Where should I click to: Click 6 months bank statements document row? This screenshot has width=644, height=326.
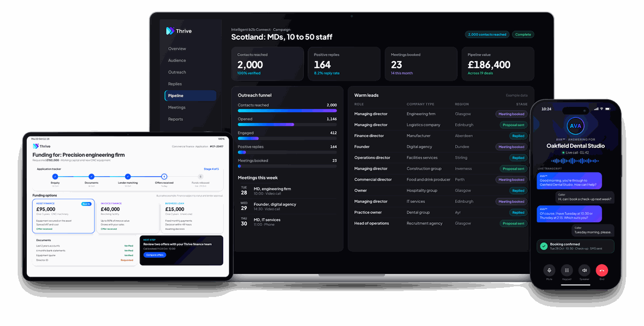click(x=84, y=250)
